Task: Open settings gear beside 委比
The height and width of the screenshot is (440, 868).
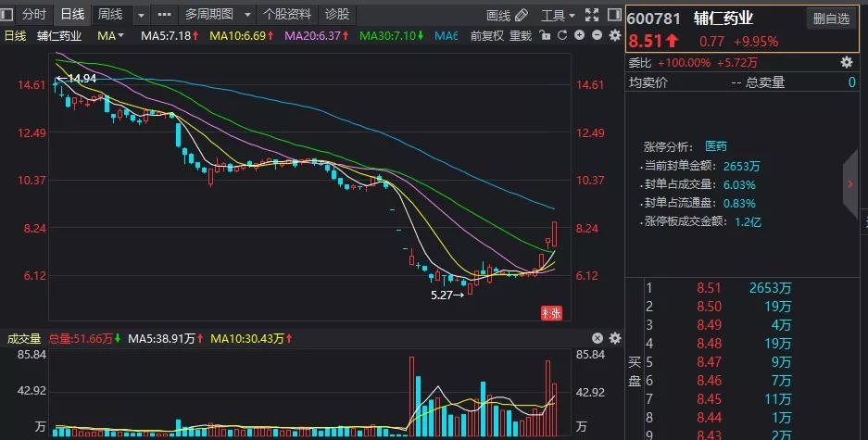Action: coord(847,63)
